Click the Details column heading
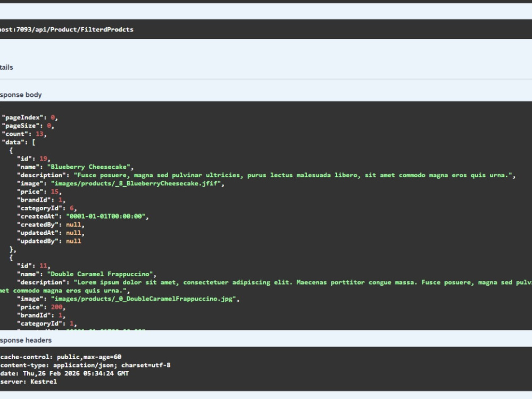This screenshot has width=532, height=399. pos(6,67)
